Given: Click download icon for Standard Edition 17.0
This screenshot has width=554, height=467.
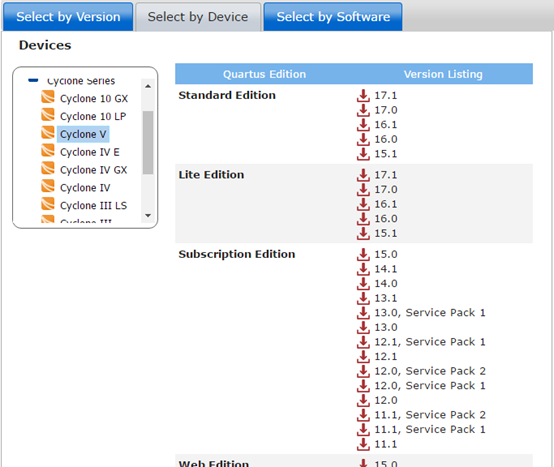Looking at the screenshot, I should click(x=363, y=110).
